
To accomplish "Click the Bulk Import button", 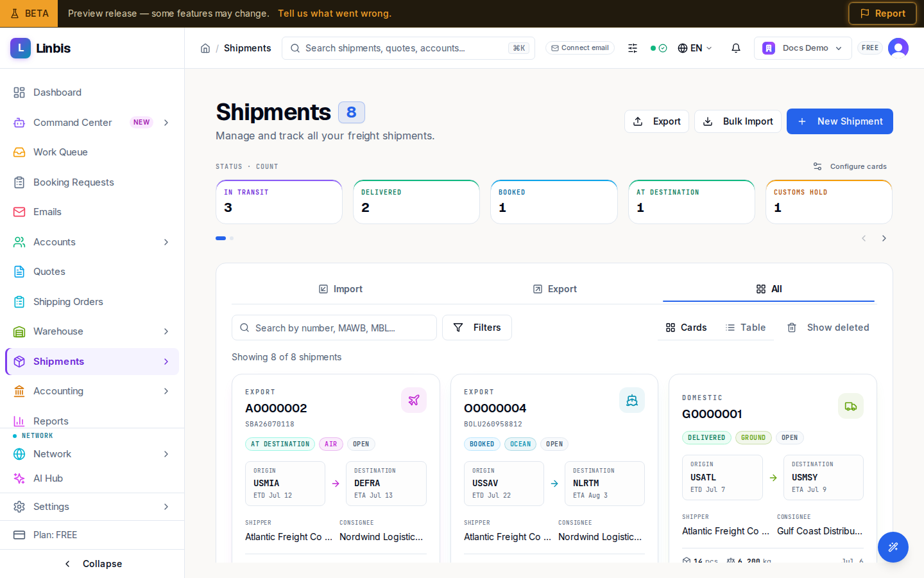I will 738,121.
